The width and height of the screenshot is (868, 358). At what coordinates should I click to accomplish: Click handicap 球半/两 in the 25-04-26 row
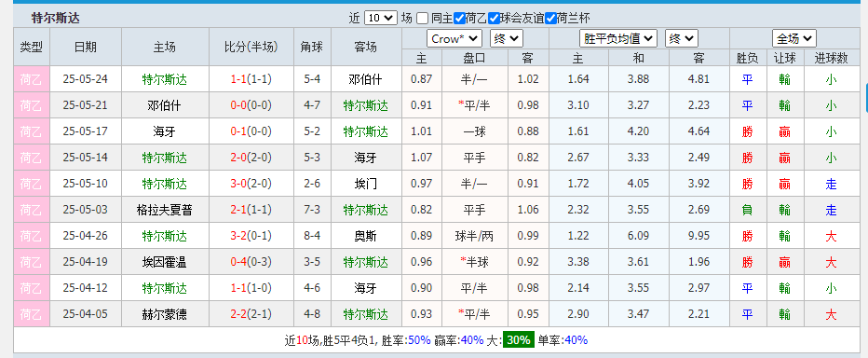point(474,236)
